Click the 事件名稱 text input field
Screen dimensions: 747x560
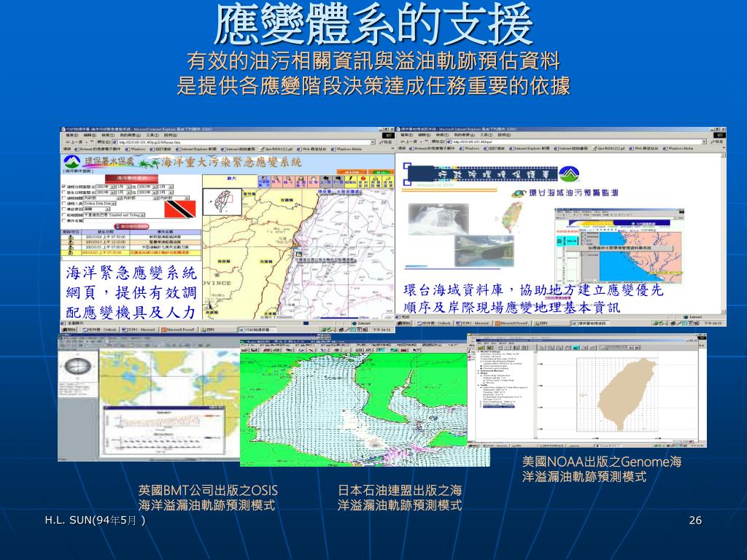point(136,220)
